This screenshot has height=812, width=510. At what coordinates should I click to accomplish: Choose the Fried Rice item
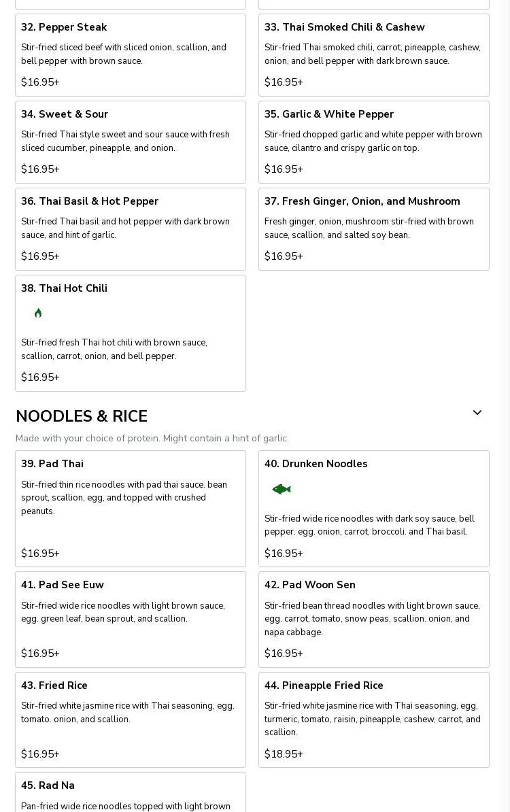coord(54,686)
